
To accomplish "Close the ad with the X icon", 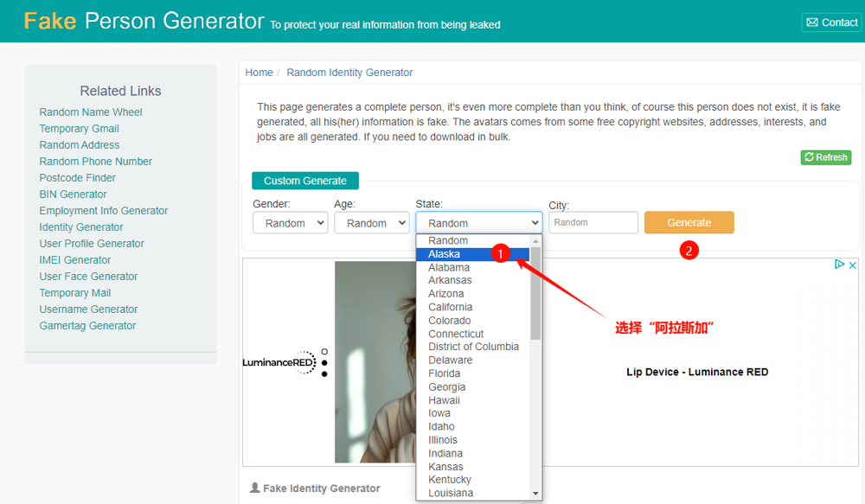I will [x=852, y=265].
